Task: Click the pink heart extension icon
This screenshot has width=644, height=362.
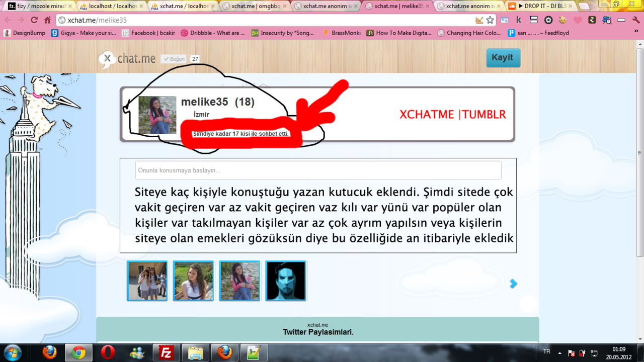Action: tap(578, 20)
